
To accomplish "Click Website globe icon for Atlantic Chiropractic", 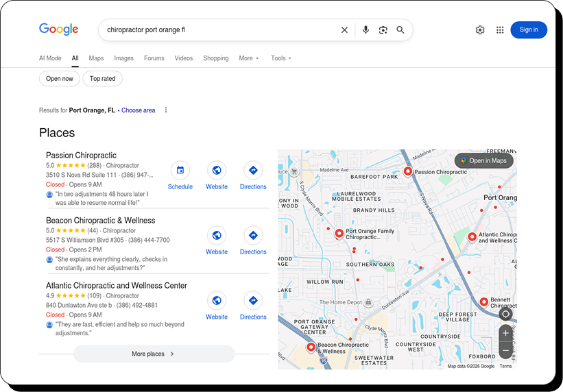I will [217, 300].
